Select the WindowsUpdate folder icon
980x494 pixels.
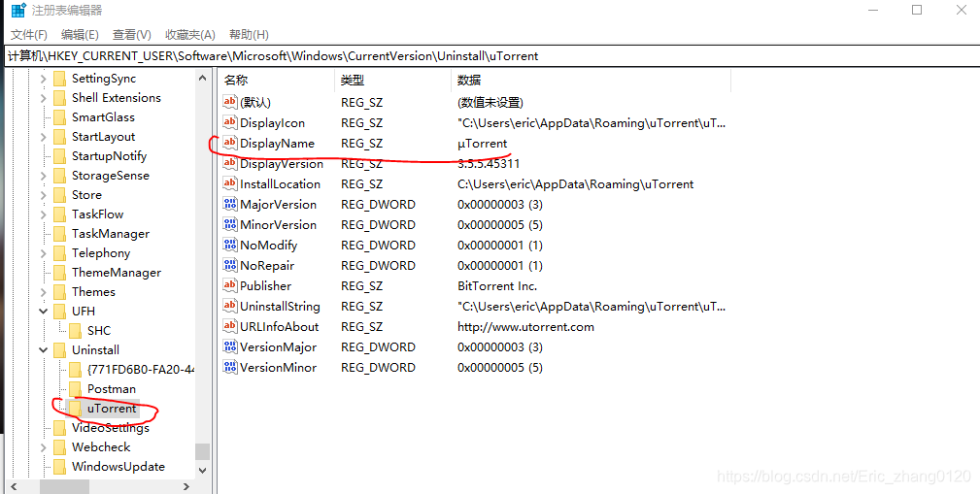tap(60, 467)
